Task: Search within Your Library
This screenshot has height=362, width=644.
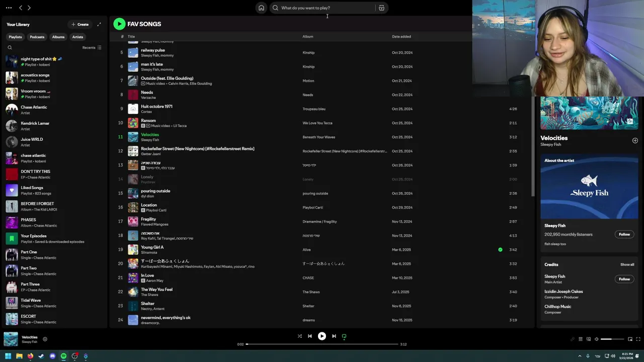Action: click(10, 47)
